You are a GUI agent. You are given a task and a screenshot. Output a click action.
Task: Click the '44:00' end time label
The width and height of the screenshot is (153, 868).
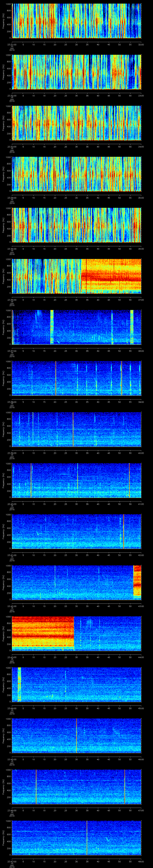[x=141, y=657]
